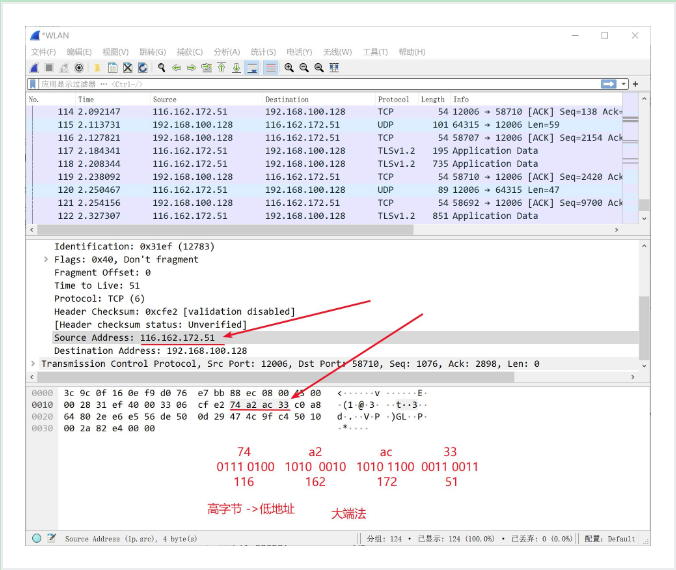Sort by Source column header
This screenshot has width=676, height=570.
(x=207, y=99)
